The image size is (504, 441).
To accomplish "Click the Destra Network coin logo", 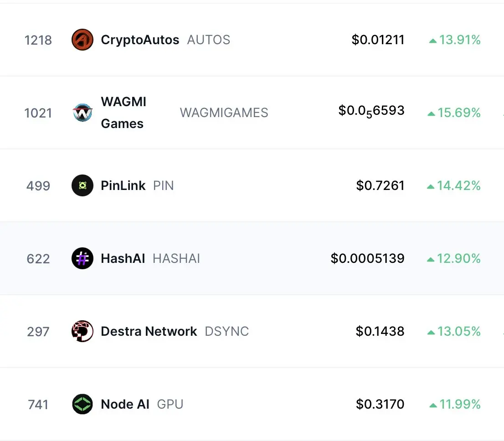I will [x=82, y=331].
